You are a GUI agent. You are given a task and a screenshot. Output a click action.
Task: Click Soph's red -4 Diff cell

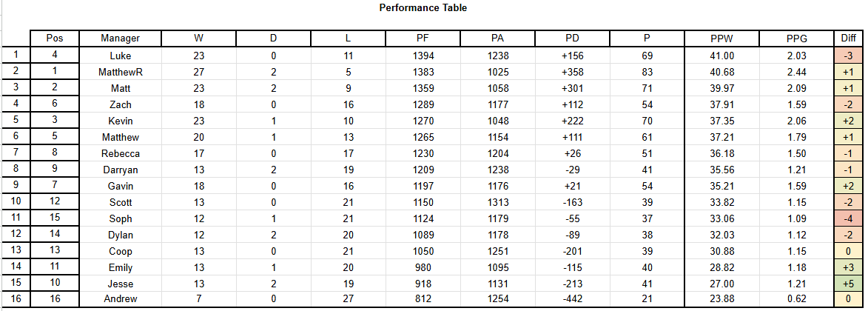[x=847, y=218]
